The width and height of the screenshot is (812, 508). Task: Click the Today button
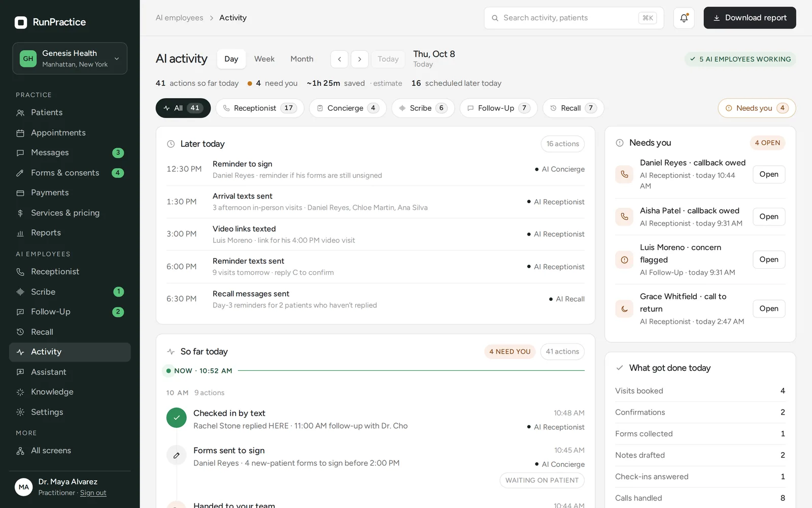point(388,59)
